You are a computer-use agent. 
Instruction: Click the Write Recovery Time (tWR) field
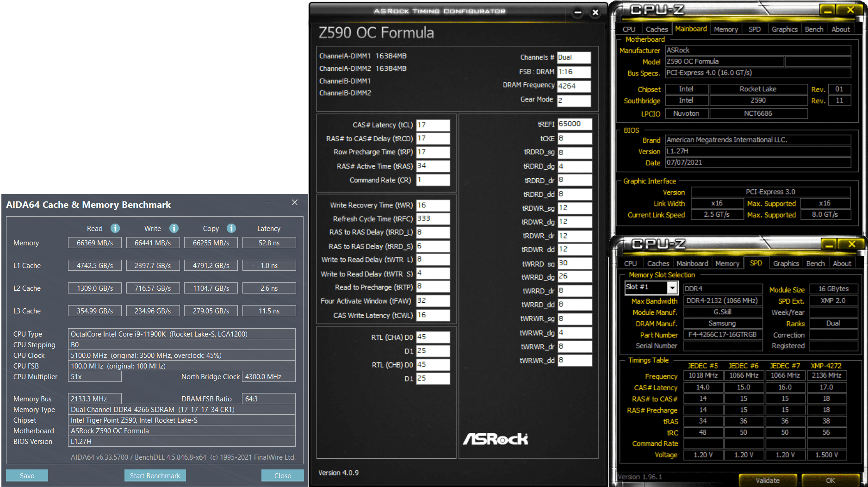click(x=433, y=205)
